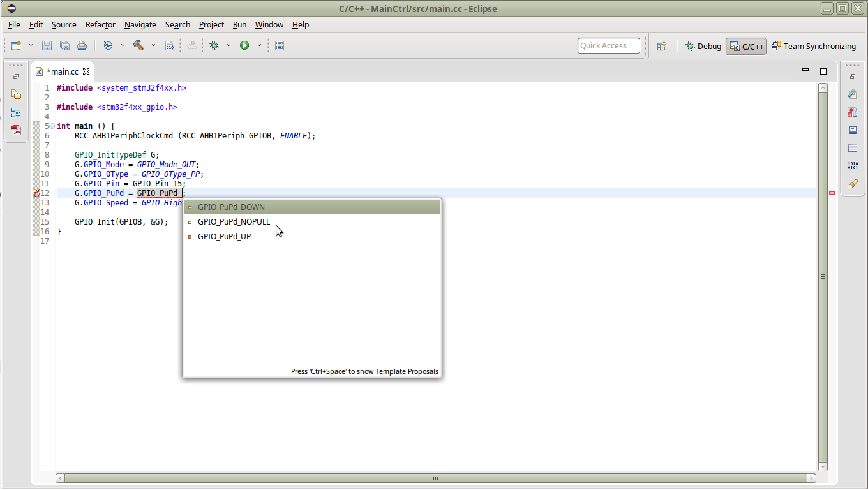
Task: Open dropdown next to hammer build icon
Action: (x=153, y=46)
